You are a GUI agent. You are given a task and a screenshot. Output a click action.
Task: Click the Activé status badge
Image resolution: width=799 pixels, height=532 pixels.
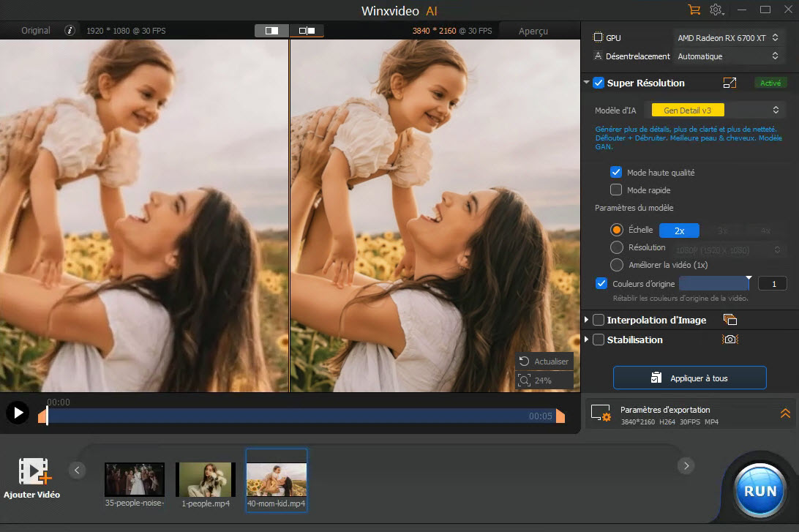click(x=770, y=83)
